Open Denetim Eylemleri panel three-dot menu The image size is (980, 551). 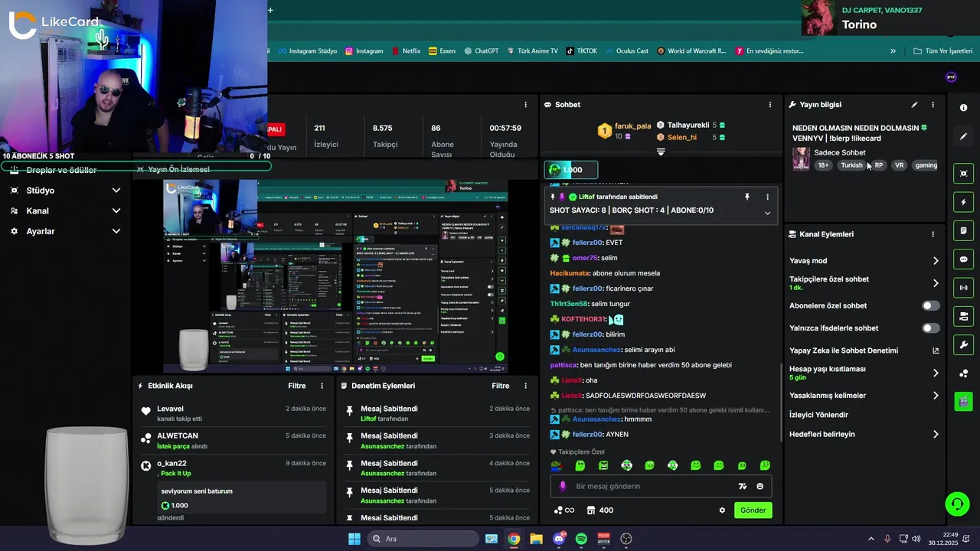pos(525,386)
